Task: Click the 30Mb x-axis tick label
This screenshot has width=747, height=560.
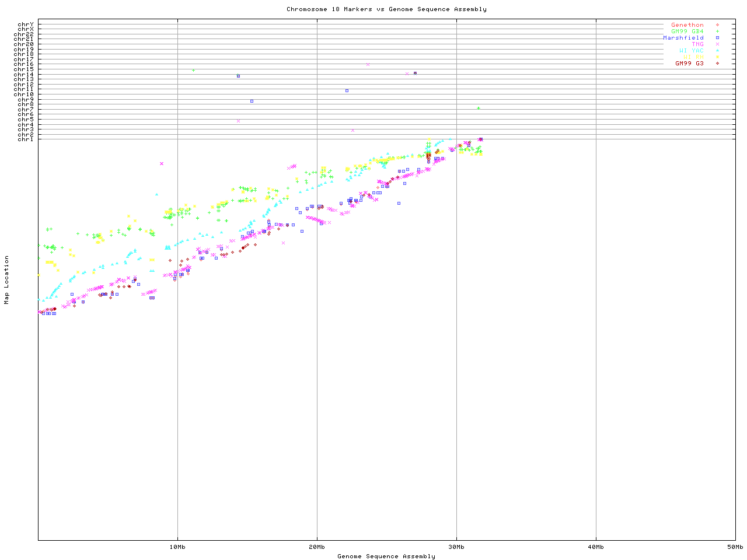Action: point(456,547)
